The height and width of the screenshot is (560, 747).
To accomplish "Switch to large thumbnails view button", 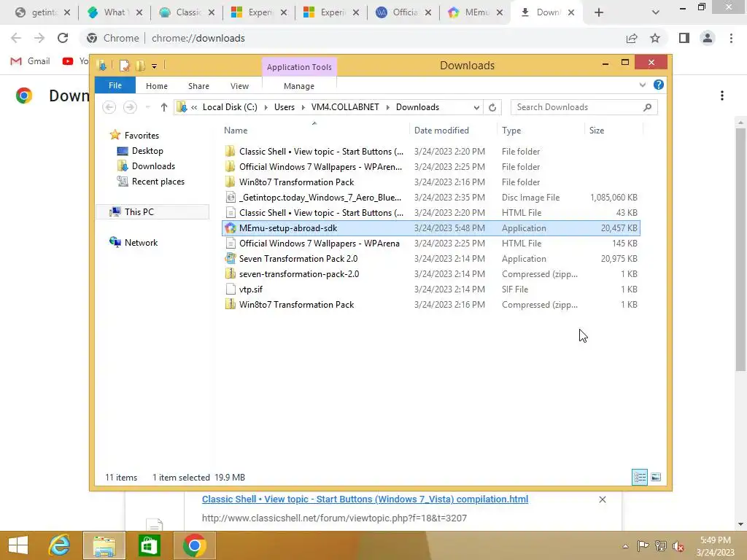I will pos(656,477).
